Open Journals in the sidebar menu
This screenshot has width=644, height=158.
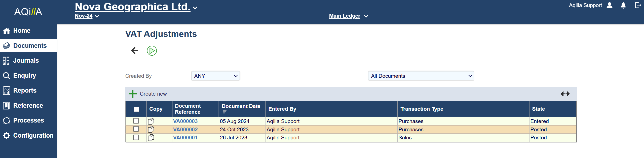click(x=26, y=61)
